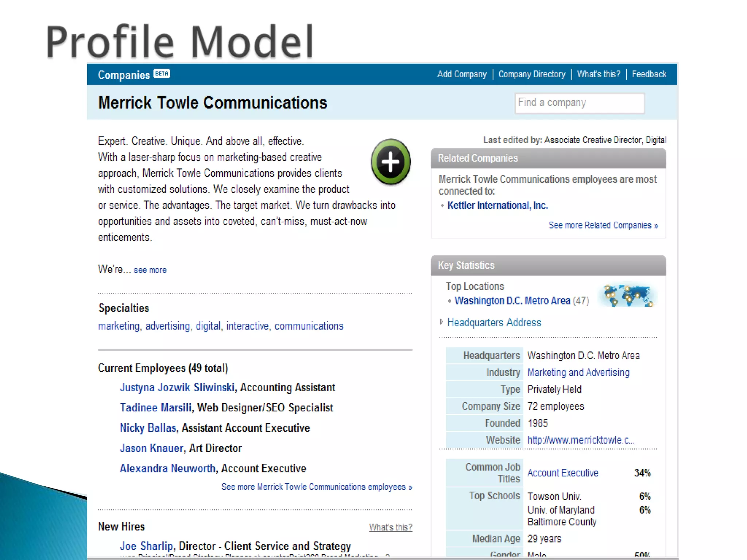Screen dimensions: 747x560
Task: See more Merrick Towle Communications employees
Action: pos(316,487)
